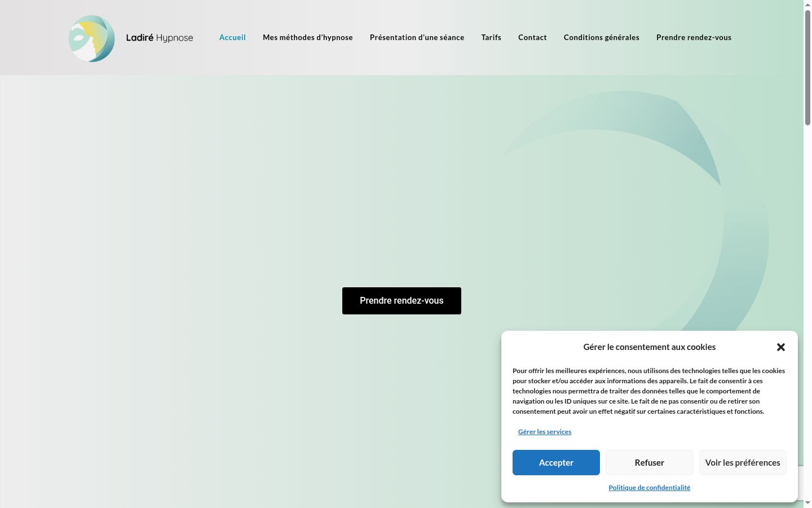The image size is (812, 508).
Task: Click the page vertical scrollbar thumb
Action: [x=807, y=67]
